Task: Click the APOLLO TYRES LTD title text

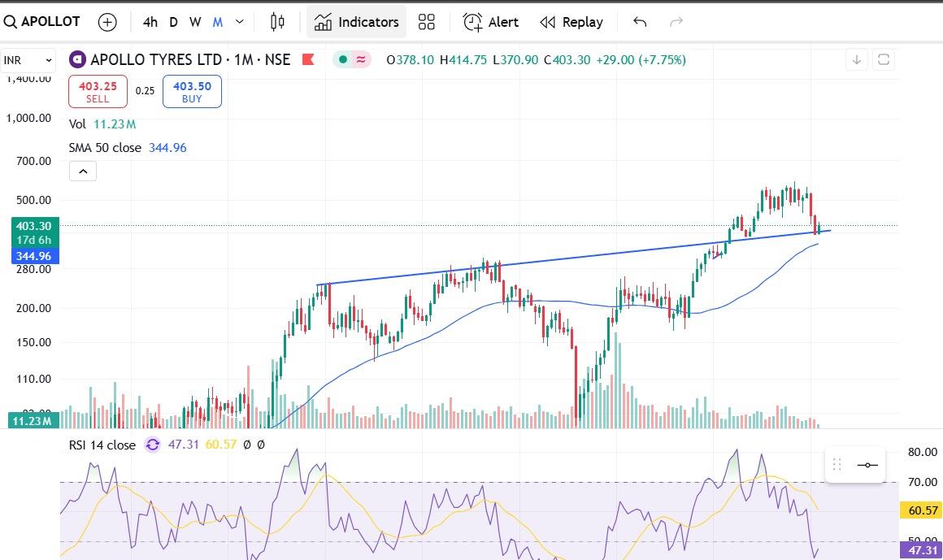Action: click(x=156, y=59)
